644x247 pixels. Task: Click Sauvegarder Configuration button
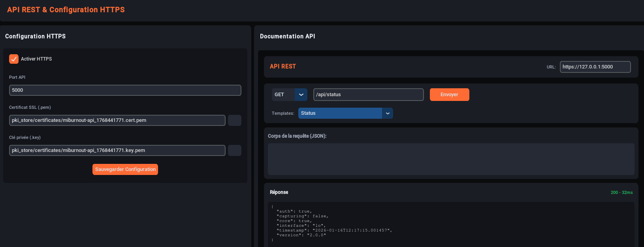(x=125, y=169)
